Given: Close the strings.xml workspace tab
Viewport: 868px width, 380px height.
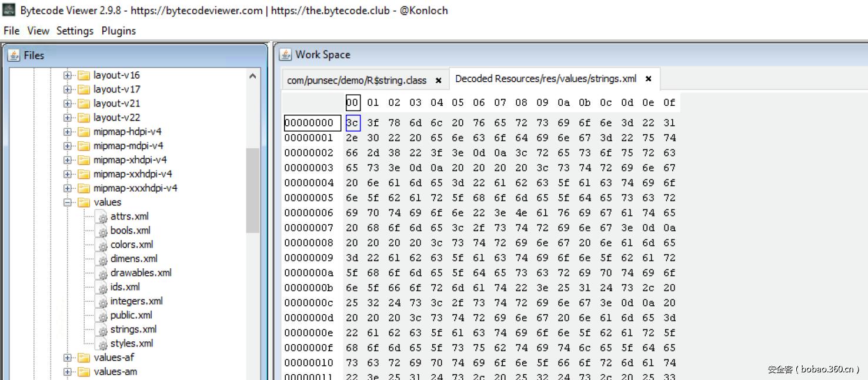Looking at the screenshot, I should pyautogui.click(x=648, y=79).
